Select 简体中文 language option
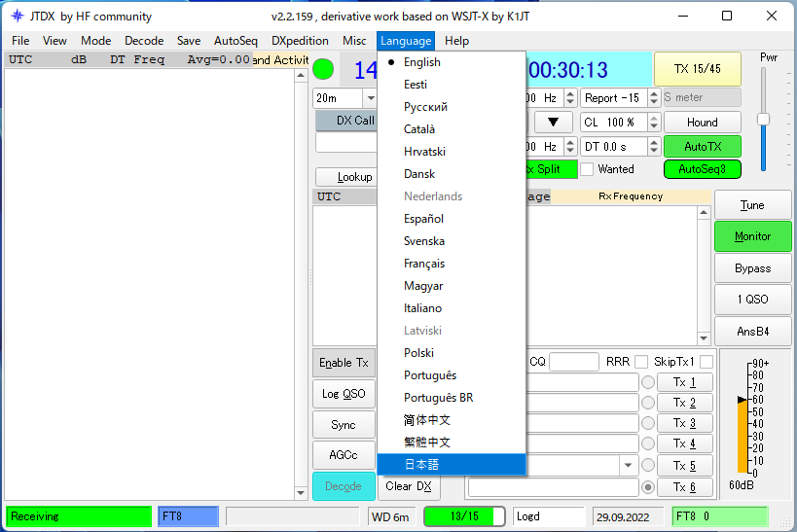797x532 pixels. coord(452,420)
